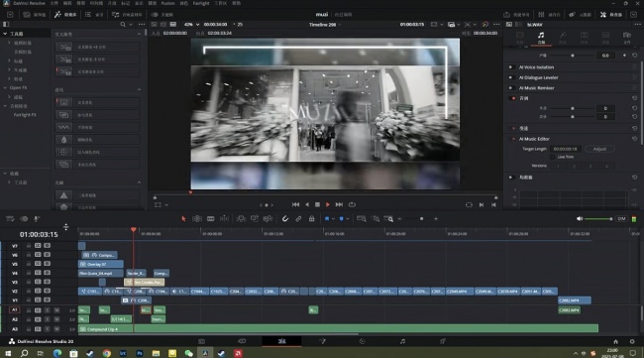
Task: Play the timeline forward
Action: tap(328, 204)
